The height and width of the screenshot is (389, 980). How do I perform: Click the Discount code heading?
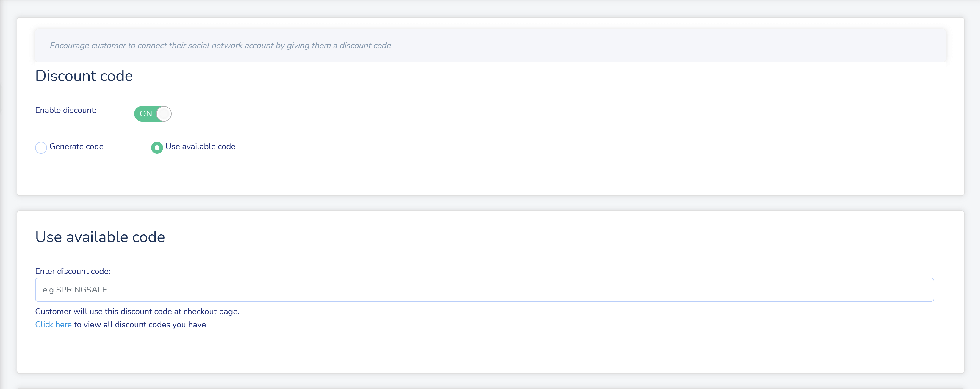point(84,76)
